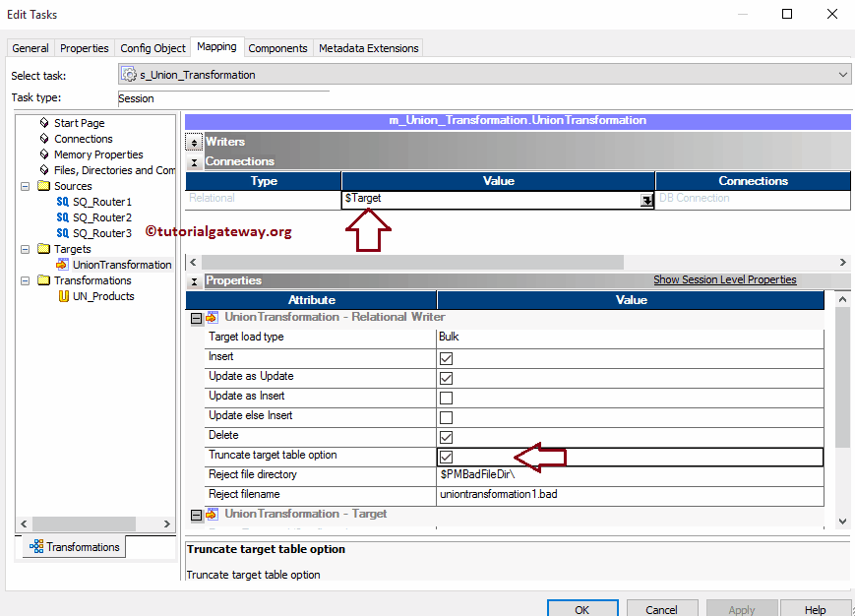Open the Select task dropdown
Screen dimensions: 855x616
[841, 74]
